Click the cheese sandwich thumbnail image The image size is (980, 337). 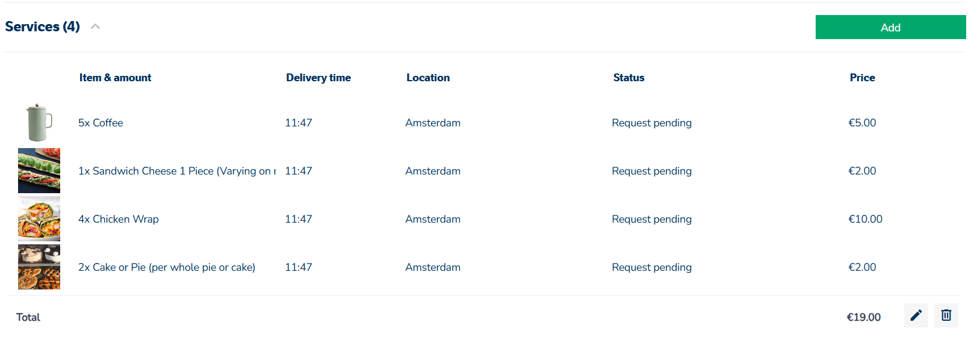39,170
